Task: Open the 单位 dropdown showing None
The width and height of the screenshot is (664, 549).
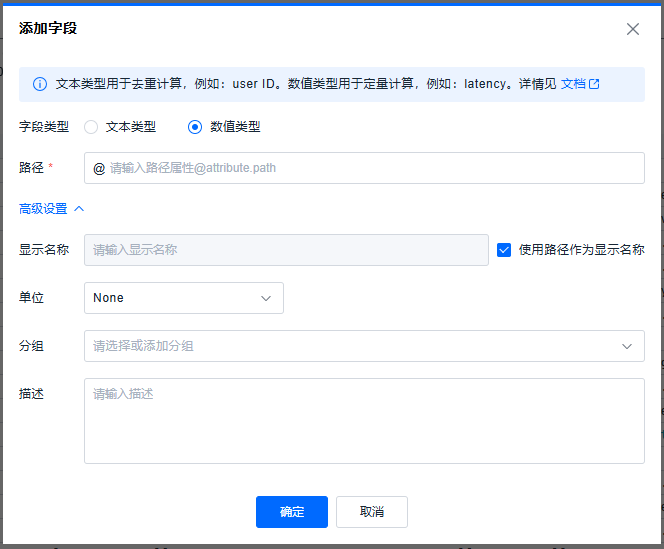Action: pos(183,298)
